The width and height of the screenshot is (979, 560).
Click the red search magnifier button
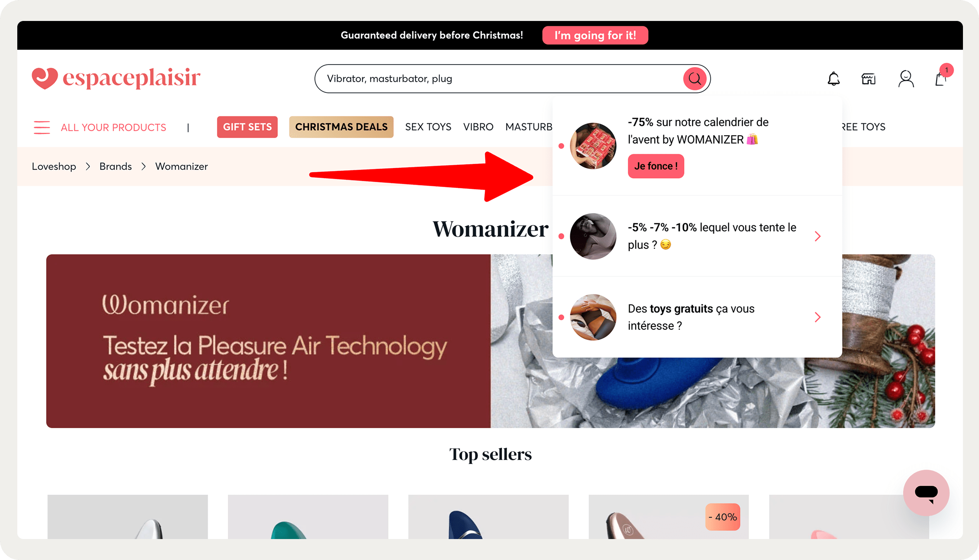(695, 79)
